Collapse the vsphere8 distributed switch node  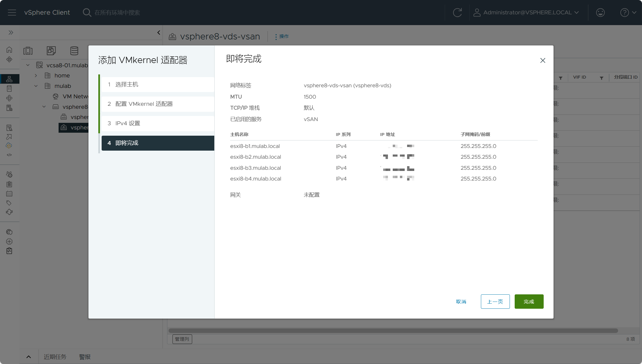click(x=44, y=107)
